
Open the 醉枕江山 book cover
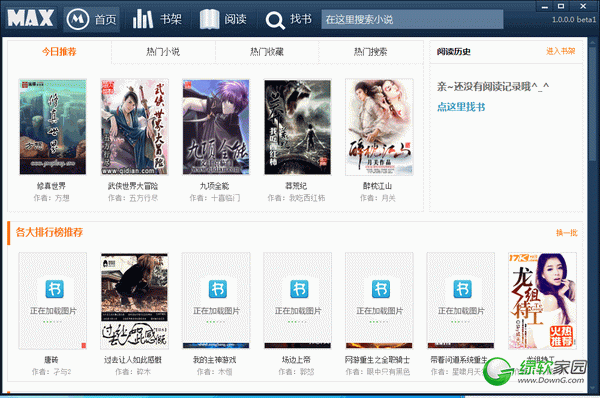click(x=379, y=127)
